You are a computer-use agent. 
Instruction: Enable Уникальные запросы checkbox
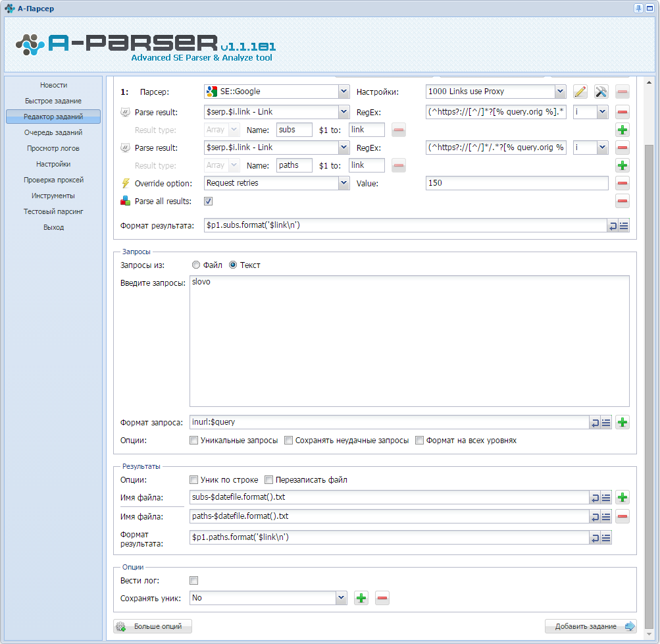click(x=193, y=441)
